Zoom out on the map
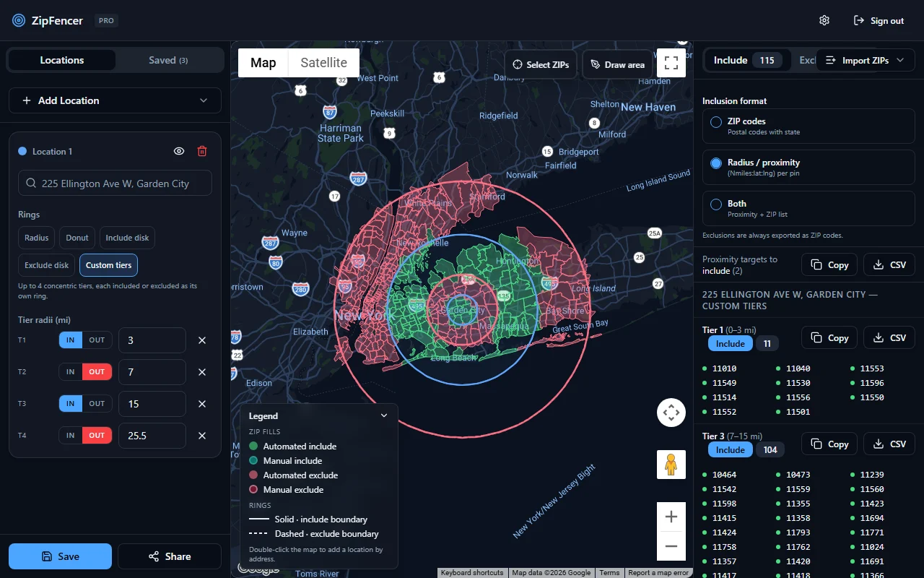This screenshot has height=578, width=924. pyautogui.click(x=671, y=546)
